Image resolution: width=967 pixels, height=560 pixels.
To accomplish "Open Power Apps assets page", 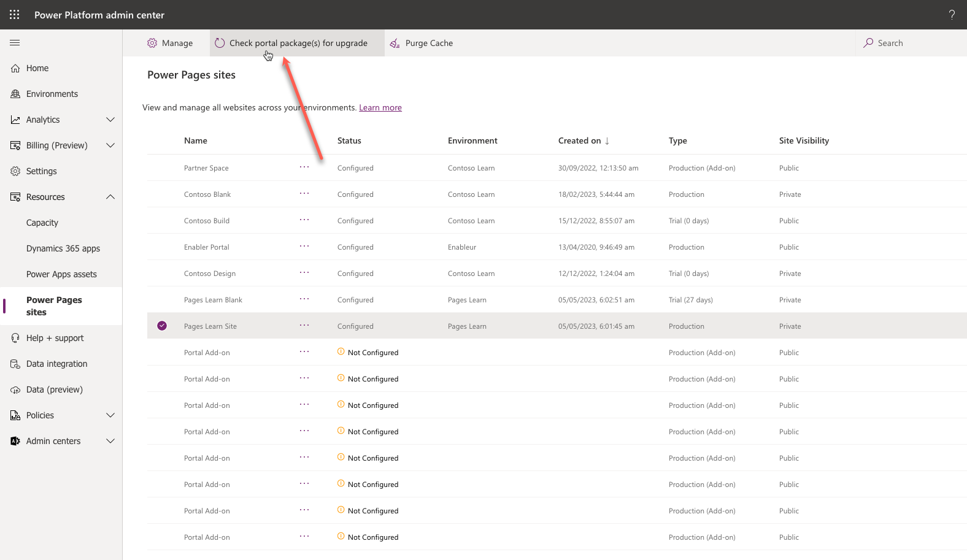I will pos(61,274).
